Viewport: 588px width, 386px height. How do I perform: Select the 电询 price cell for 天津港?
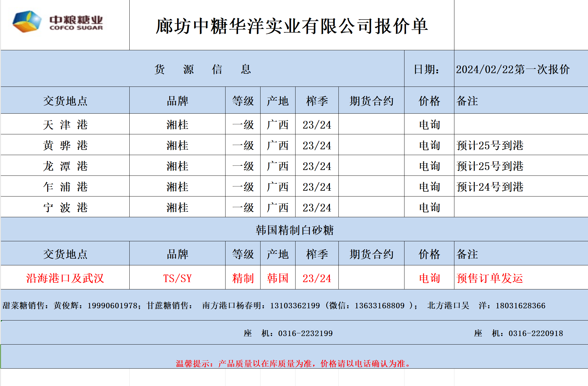tap(429, 125)
